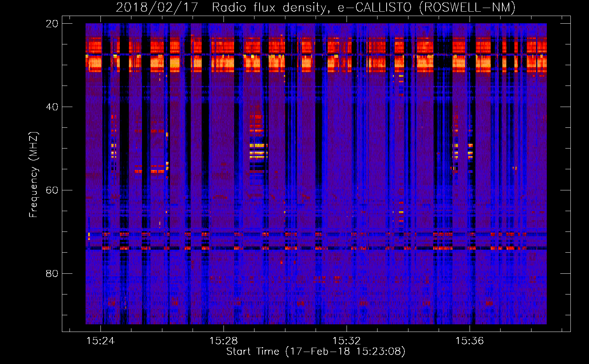Click the 15:36 time tick label

470,341
